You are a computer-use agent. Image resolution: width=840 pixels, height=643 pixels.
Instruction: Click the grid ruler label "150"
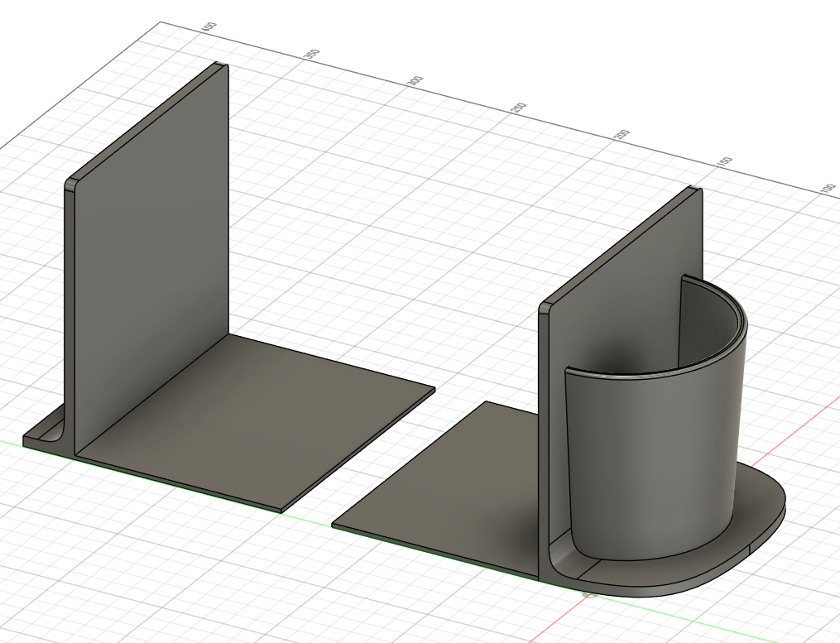[x=725, y=162]
